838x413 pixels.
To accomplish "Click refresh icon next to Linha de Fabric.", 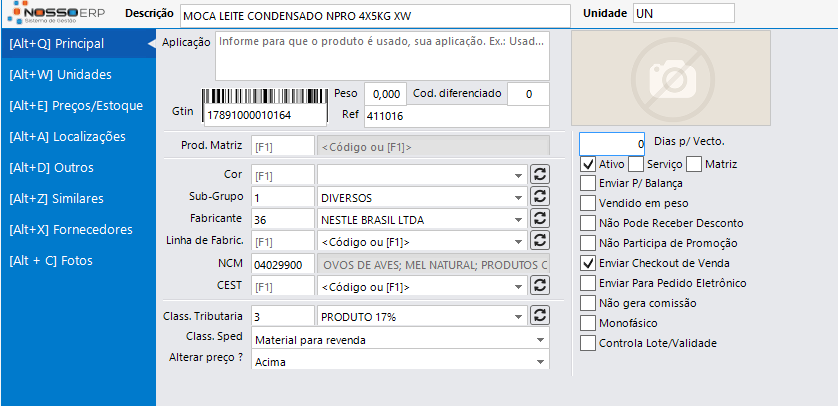I will (x=541, y=240).
